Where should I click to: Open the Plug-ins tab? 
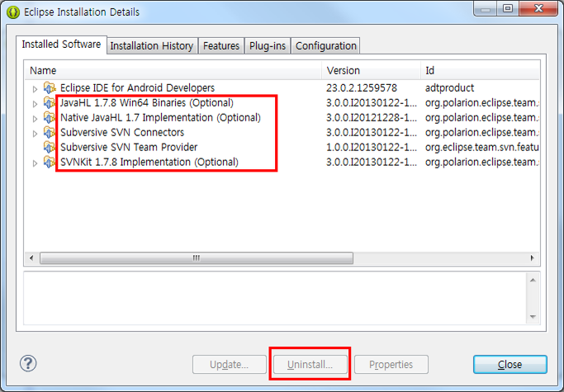click(268, 46)
